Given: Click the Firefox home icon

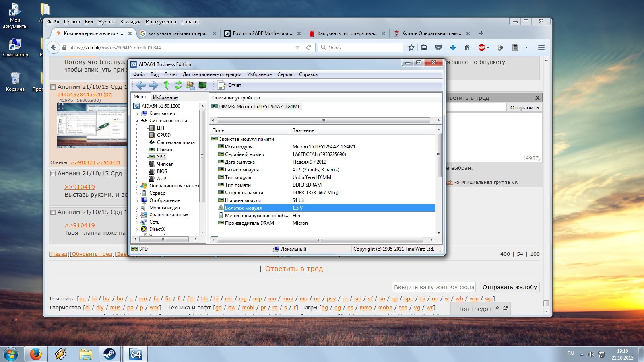Looking at the screenshot, I should click(467, 47).
